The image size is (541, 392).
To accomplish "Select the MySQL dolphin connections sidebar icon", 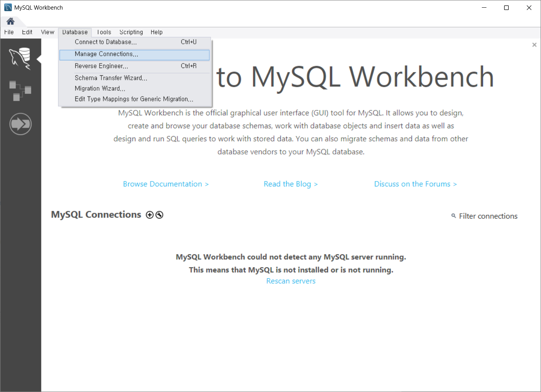I will pos(20,58).
